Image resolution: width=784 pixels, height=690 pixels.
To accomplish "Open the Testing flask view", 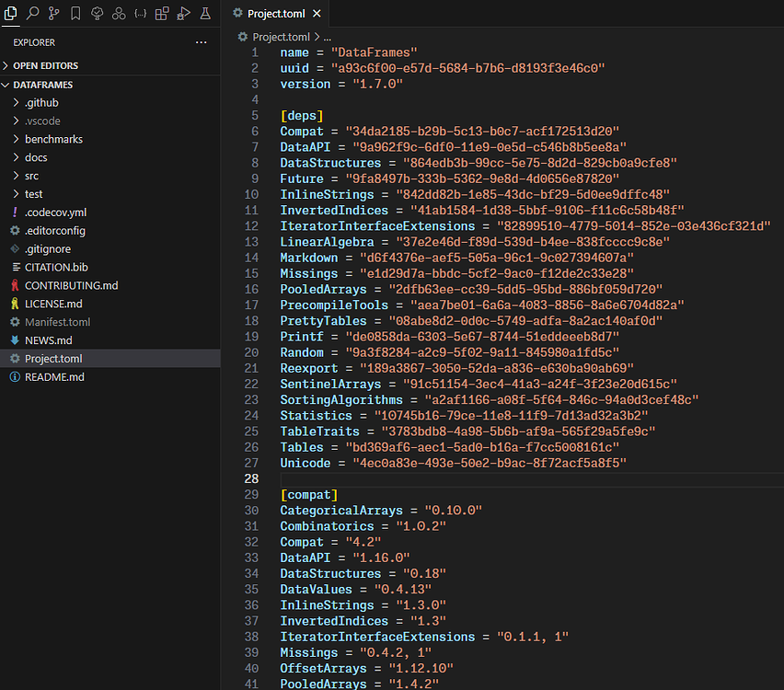I will (x=204, y=13).
